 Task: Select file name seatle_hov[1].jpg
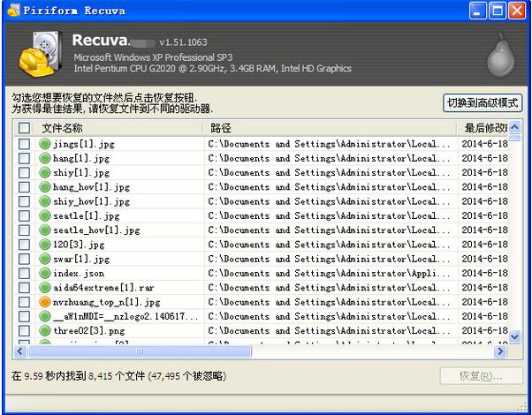tap(96, 230)
